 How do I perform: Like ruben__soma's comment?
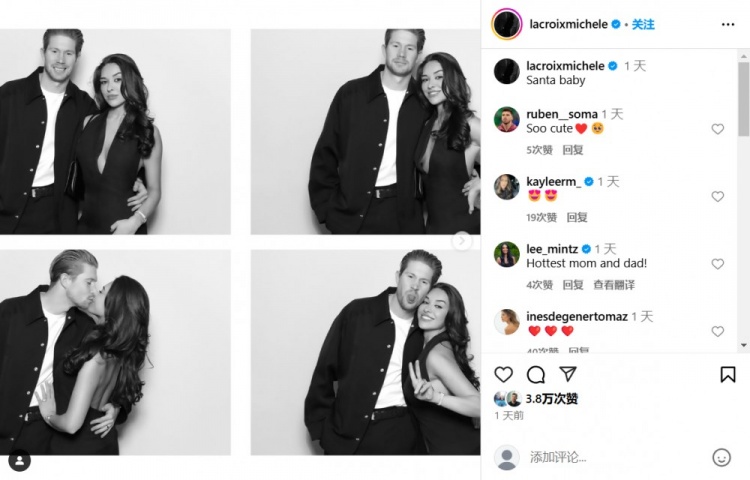click(x=717, y=129)
